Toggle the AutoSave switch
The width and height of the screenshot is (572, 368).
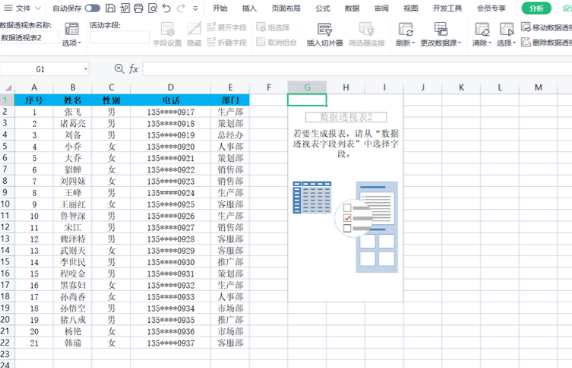[x=92, y=8]
